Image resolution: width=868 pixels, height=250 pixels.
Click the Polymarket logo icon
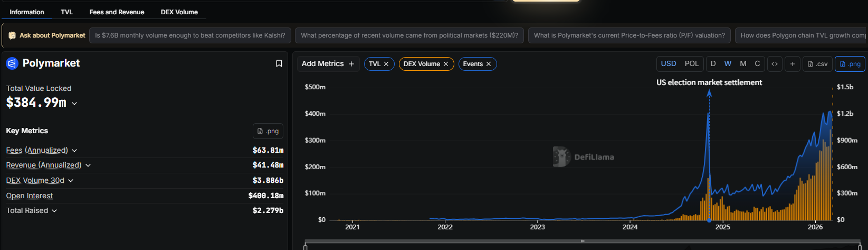12,63
